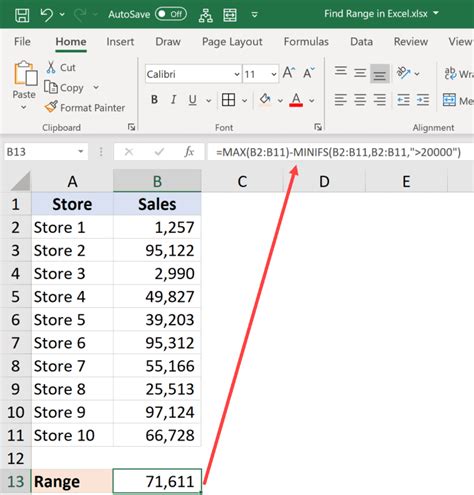Click the Range result cell 71,611

(x=157, y=481)
